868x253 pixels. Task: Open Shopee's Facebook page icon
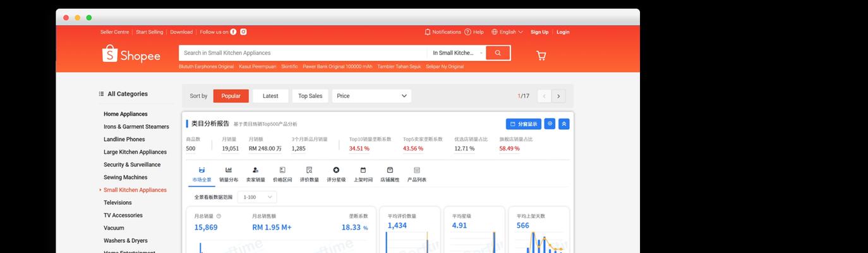point(233,32)
